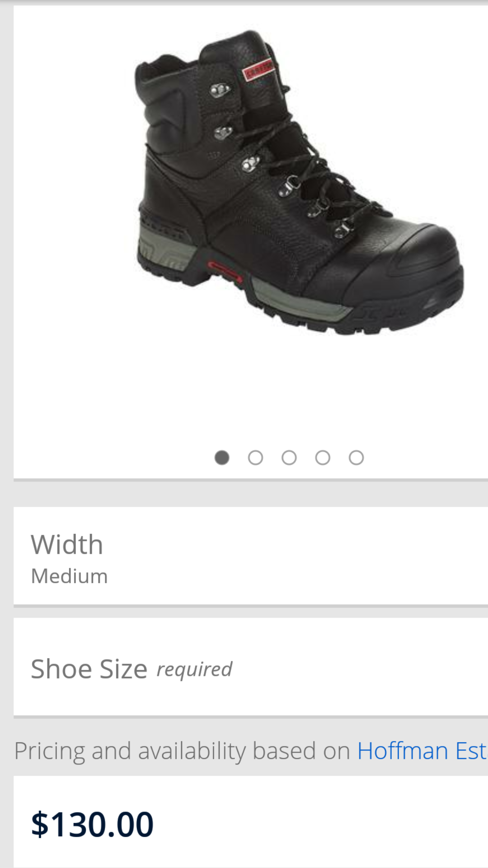Tap the red brand tag on boot tongue
Viewport: 488px width, 868px height.
[x=258, y=69]
